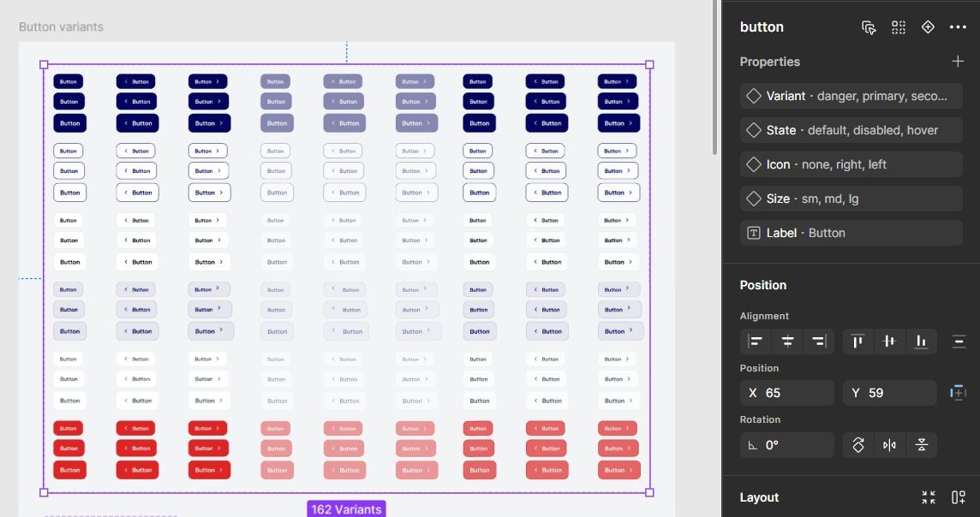Align top alignment icon
980x517 pixels.
click(857, 341)
